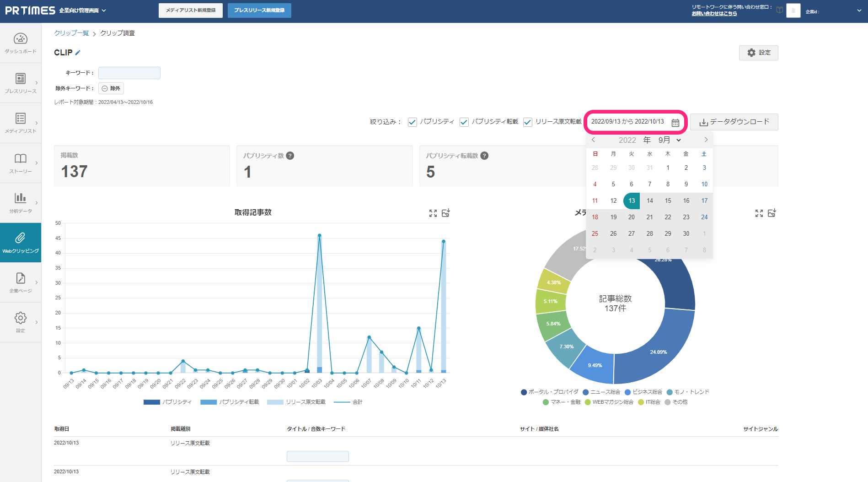The height and width of the screenshot is (482, 868).
Task: Show help for パブリシティ数
Action: pos(290,156)
